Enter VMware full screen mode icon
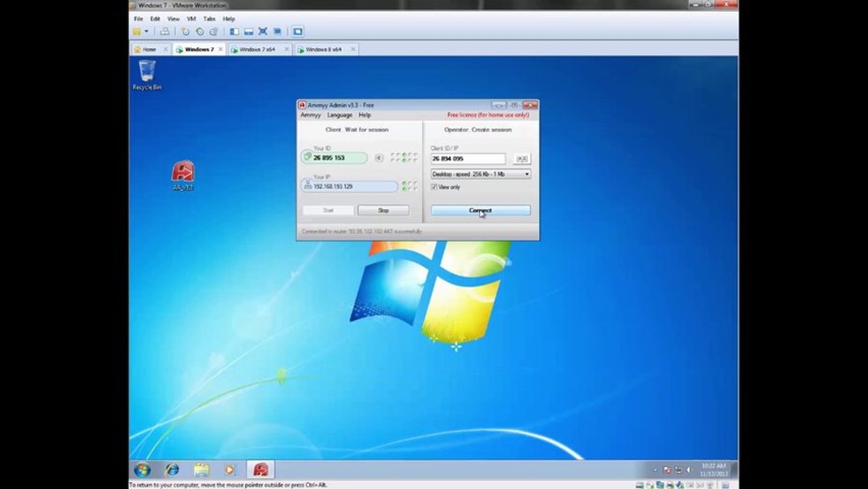The image size is (868, 489). 263,31
